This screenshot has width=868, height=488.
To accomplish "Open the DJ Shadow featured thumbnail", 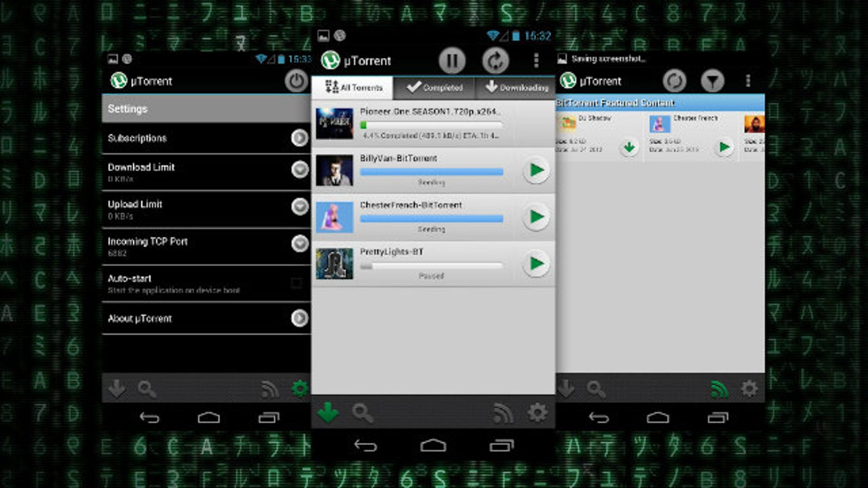I will tap(568, 123).
